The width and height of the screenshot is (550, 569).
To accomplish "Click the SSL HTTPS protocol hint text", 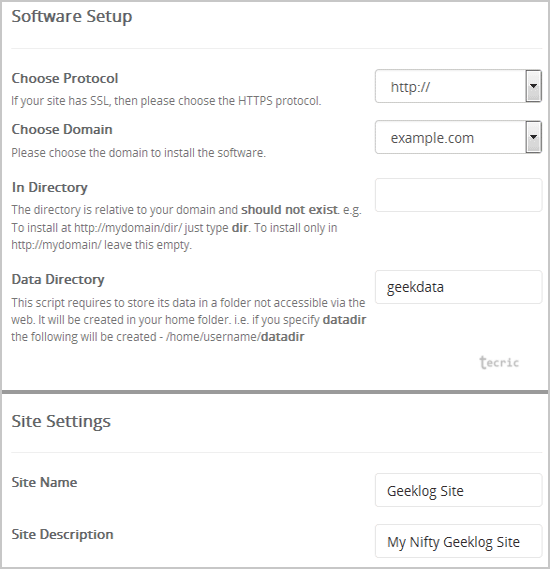I will pyautogui.click(x=166, y=101).
